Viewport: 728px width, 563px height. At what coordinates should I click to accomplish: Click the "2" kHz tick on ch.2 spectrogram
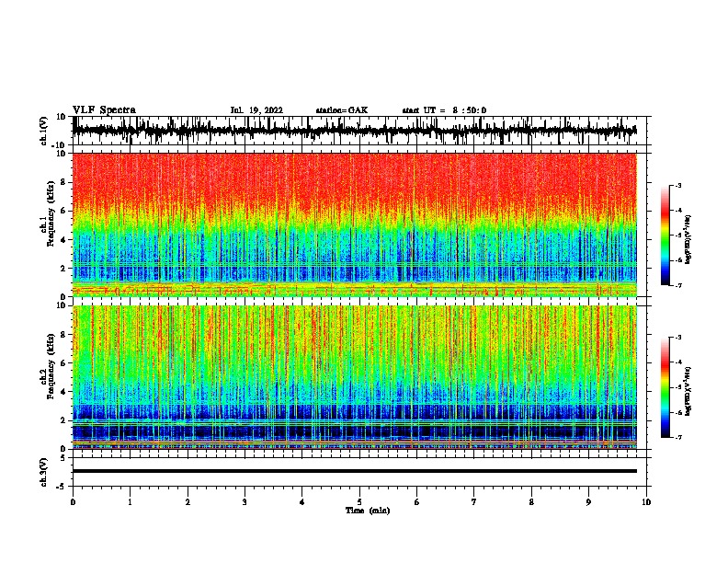pyautogui.click(x=63, y=420)
